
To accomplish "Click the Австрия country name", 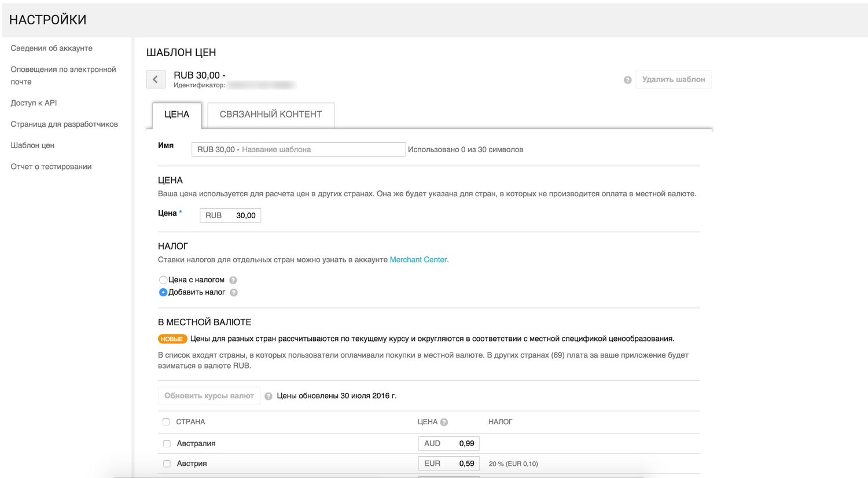I will click(x=192, y=464).
